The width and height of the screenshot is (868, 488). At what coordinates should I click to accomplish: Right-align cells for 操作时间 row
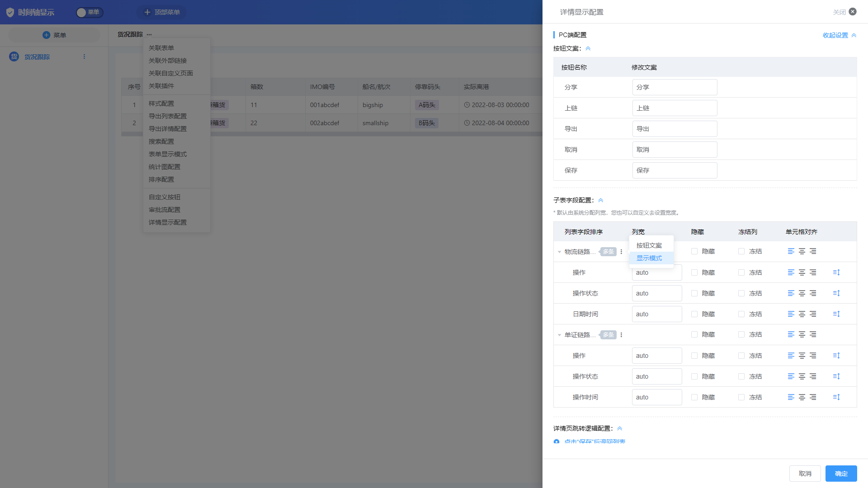[812, 397]
